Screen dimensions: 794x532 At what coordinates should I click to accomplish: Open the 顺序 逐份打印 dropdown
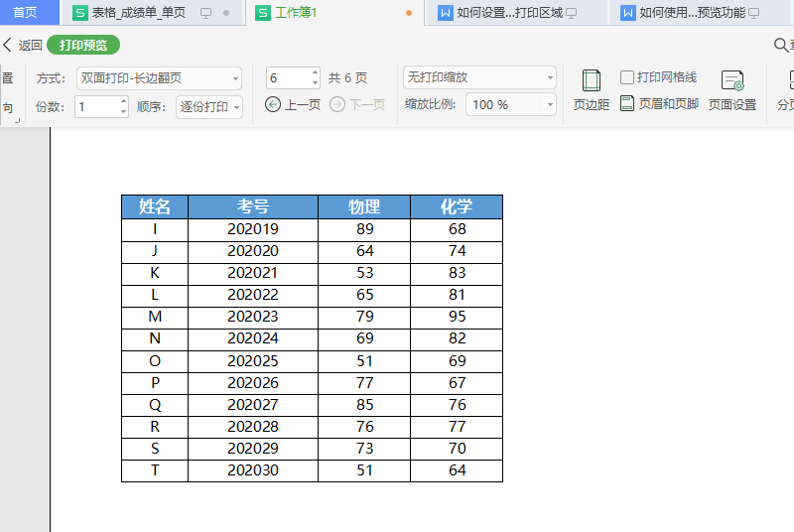point(209,107)
